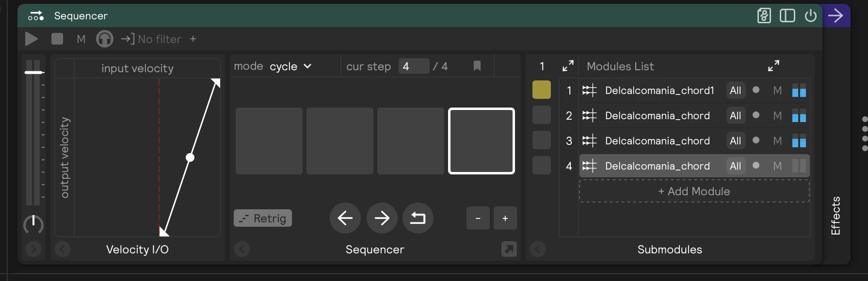868x281 pixels.
Task: Toggle the dot indicator on module row 1
Action: click(x=756, y=90)
